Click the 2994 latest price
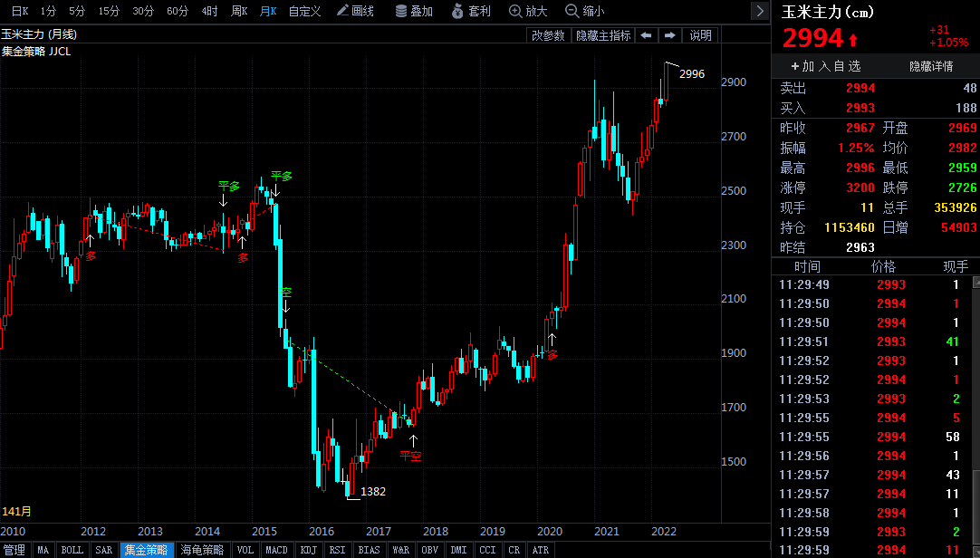The width and height of the screenshot is (980, 558). tap(813, 39)
